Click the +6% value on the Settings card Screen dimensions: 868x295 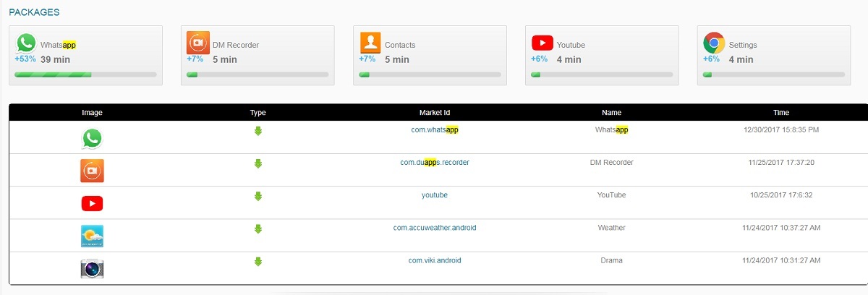pyautogui.click(x=711, y=59)
